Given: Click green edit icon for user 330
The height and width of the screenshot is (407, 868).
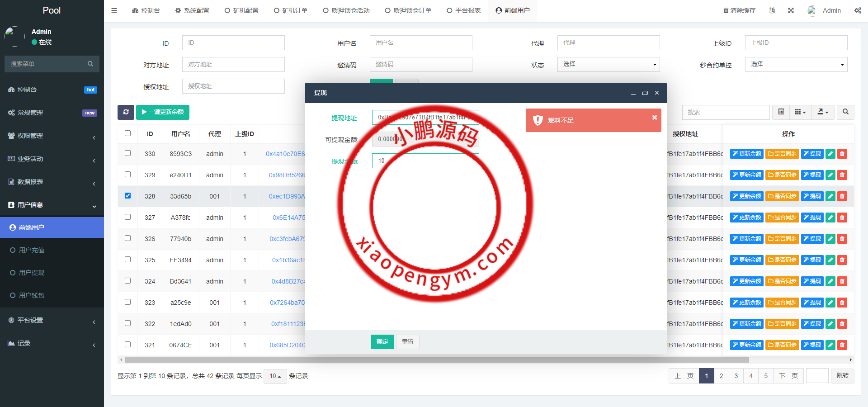Looking at the screenshot, I should [x=830, y=154].
